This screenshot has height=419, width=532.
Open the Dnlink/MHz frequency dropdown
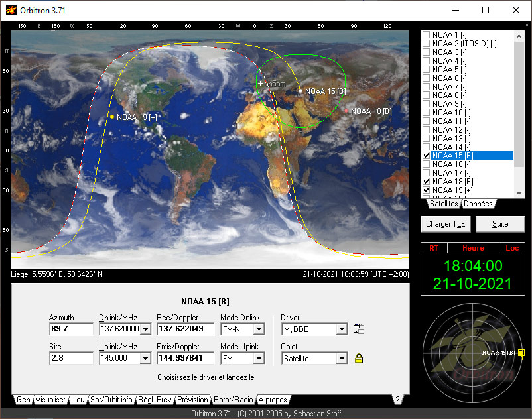pyautogui.click(x=145, y=329)
